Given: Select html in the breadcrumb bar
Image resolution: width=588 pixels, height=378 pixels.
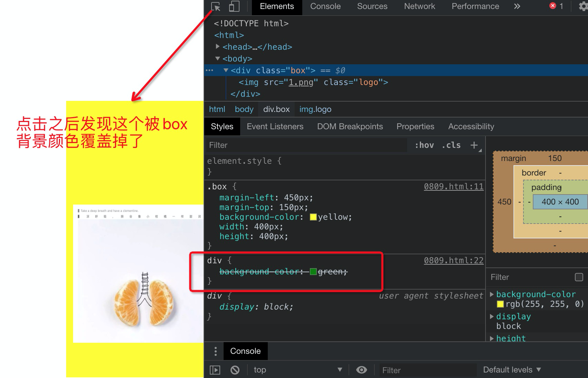Looking at the screenshot, I should pyautogui.click(x=217, y=109).
